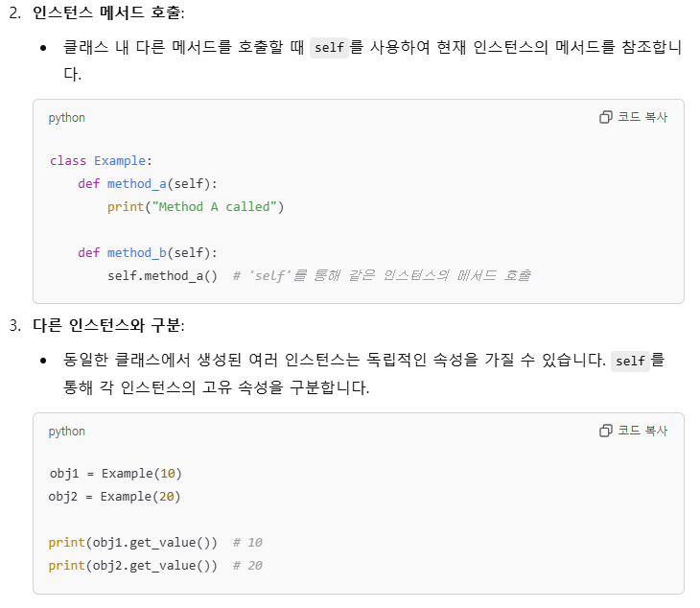Click the copy icon in the obj1/obj2 code block
This screenshot has height=608, width=700.
coord(605,431)
